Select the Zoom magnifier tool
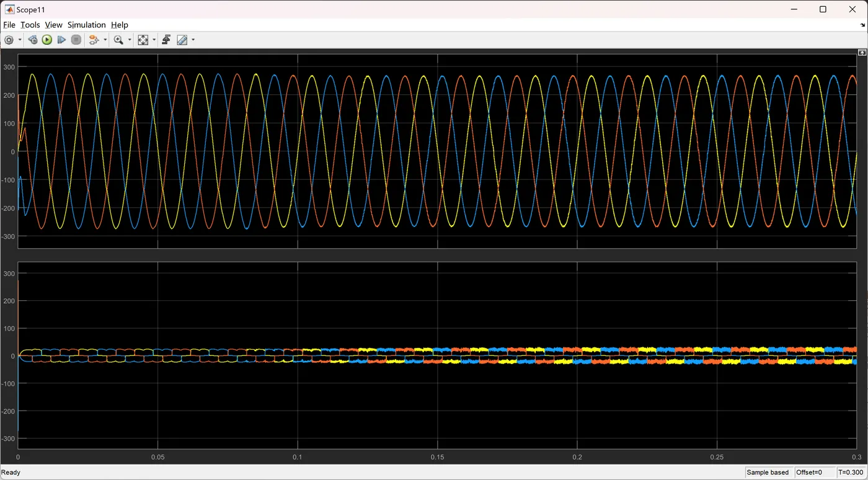This screenshot has height=480, width=868. click(118, 40)
